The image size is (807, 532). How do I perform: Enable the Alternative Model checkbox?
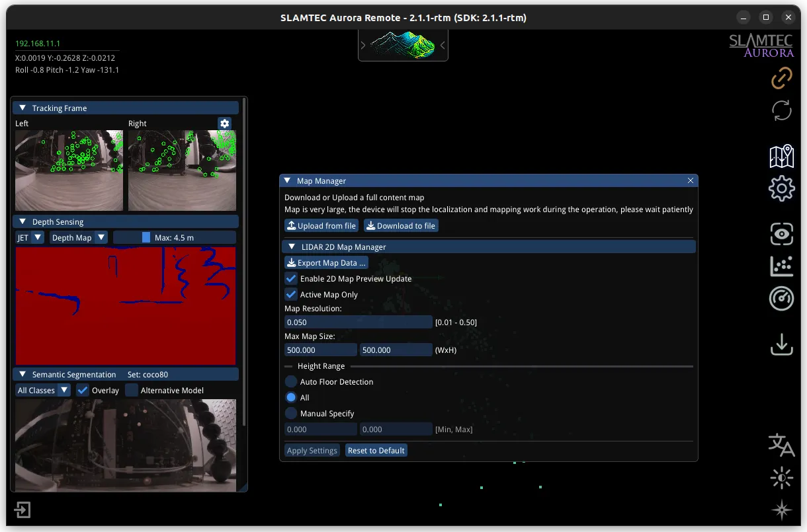[x=132, y=390]
